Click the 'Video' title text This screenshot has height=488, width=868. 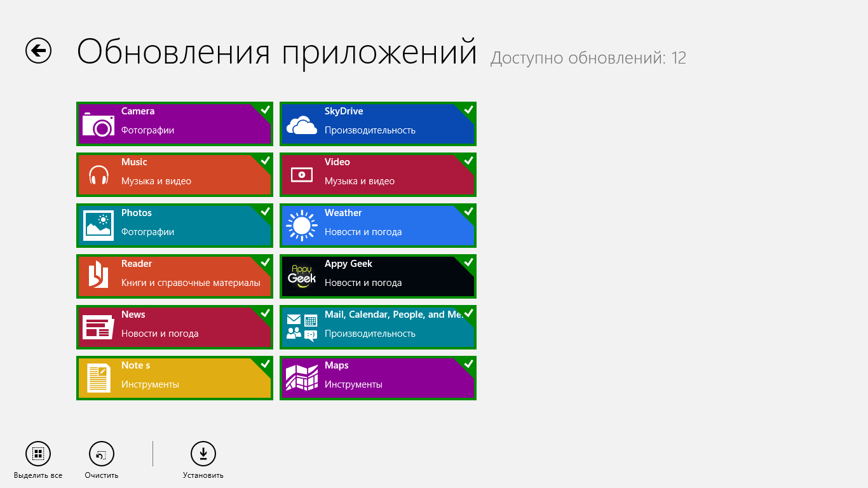337,162
